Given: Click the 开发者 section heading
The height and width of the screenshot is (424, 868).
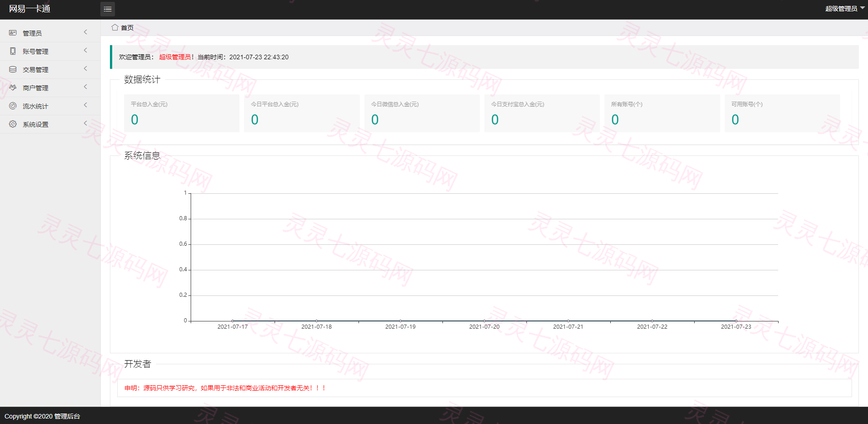Looking at the screenshot, I should (x=138, y=364).
